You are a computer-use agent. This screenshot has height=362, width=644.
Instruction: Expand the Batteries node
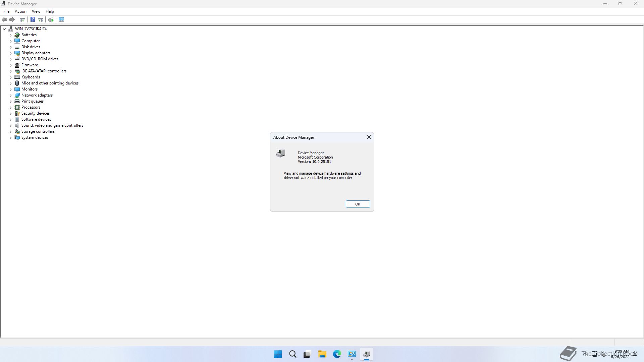[10, 35]
